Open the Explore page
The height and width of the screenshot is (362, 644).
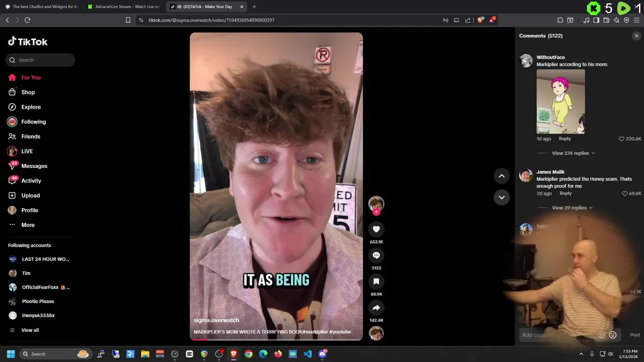pos(31,107)
